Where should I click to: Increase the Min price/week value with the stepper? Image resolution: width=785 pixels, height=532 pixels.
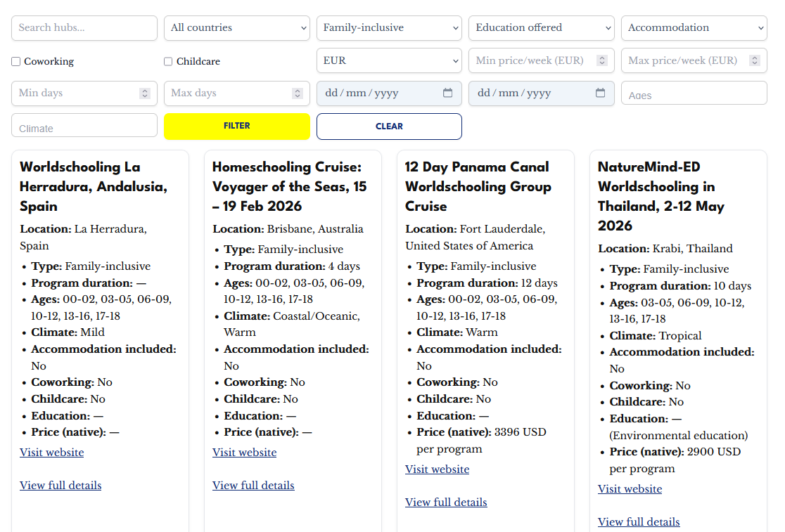(603, 58)
